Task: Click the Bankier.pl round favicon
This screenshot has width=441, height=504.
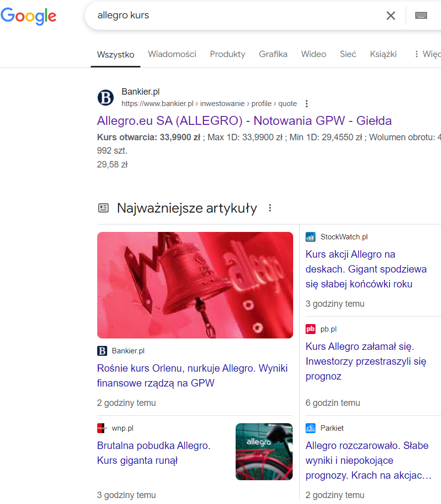Action: point(106,98)
